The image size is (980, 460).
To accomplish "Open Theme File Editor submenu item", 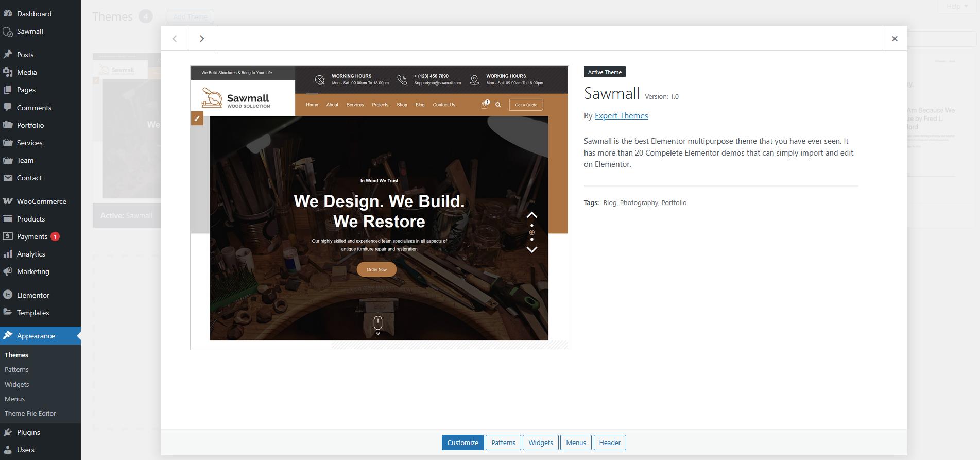I will coord(30,413).
